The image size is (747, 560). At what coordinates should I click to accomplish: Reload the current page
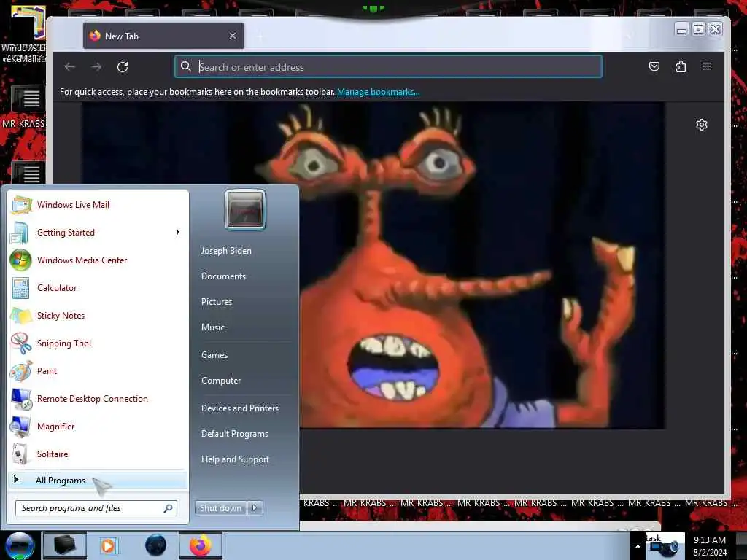123,67
